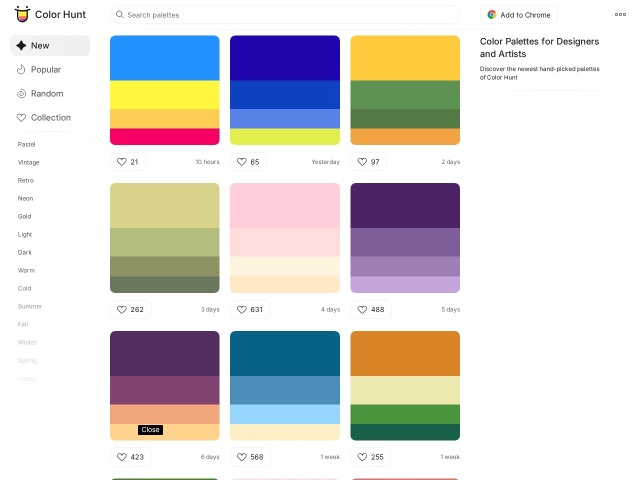The width and height of the screenshot is (640, 480).
Task: Click the heart icon beside Collection
Action: [21, 118]
